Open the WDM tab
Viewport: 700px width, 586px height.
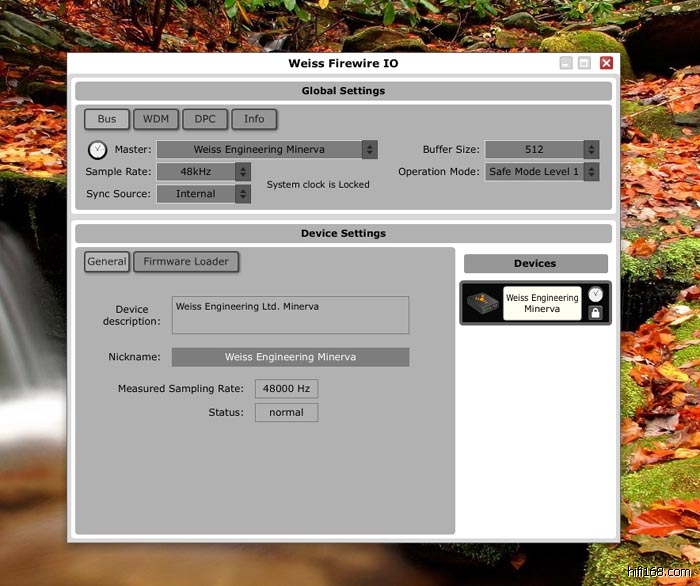[156, 119]
